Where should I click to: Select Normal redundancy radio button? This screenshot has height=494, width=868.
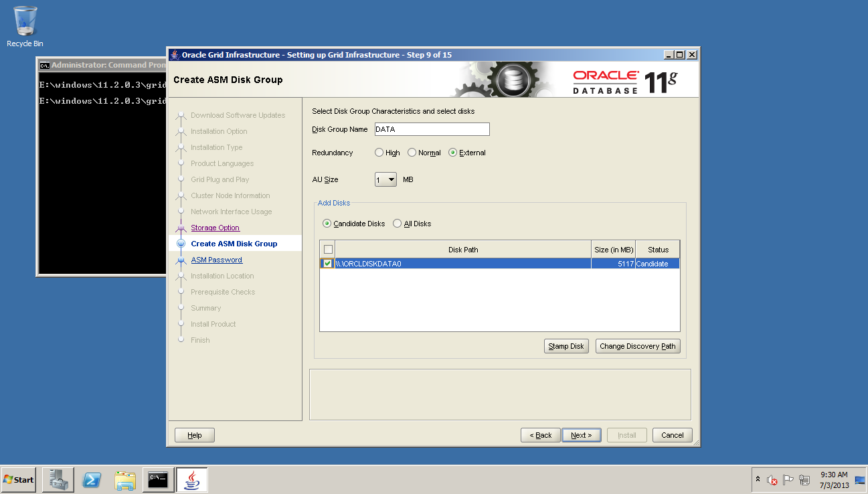point(412,153)
